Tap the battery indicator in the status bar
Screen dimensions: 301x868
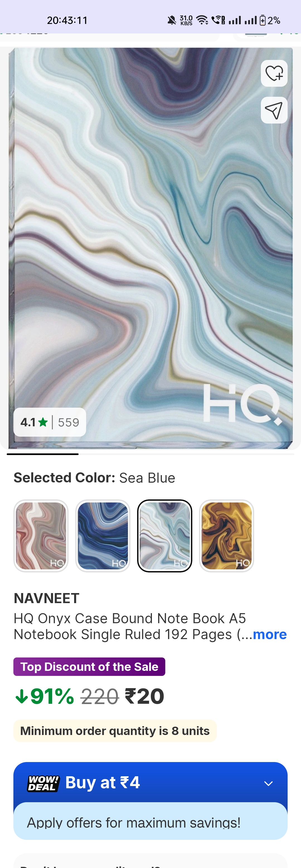pos(263,20)
